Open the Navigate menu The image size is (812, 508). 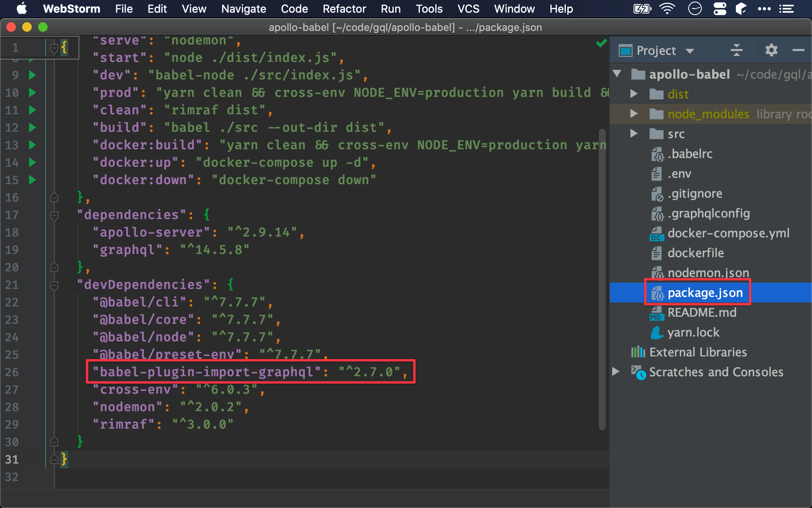(244, 9)
